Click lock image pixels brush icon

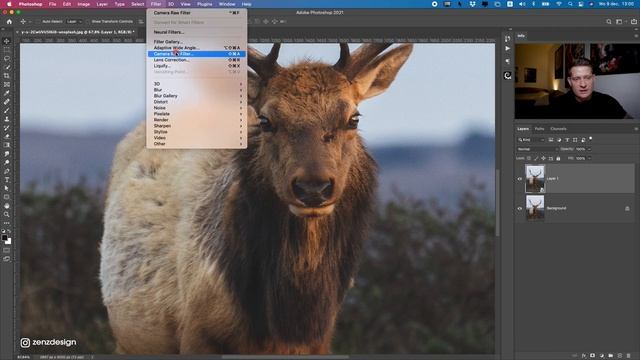[536, 158]
